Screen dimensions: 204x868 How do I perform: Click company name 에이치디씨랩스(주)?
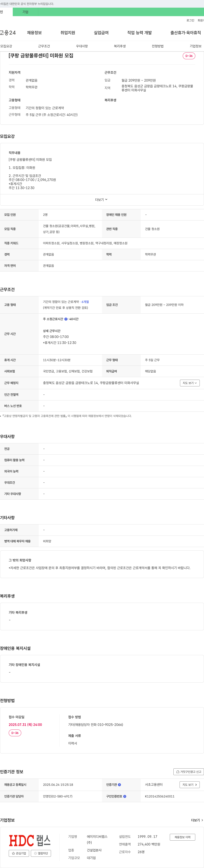coord(97,840)
